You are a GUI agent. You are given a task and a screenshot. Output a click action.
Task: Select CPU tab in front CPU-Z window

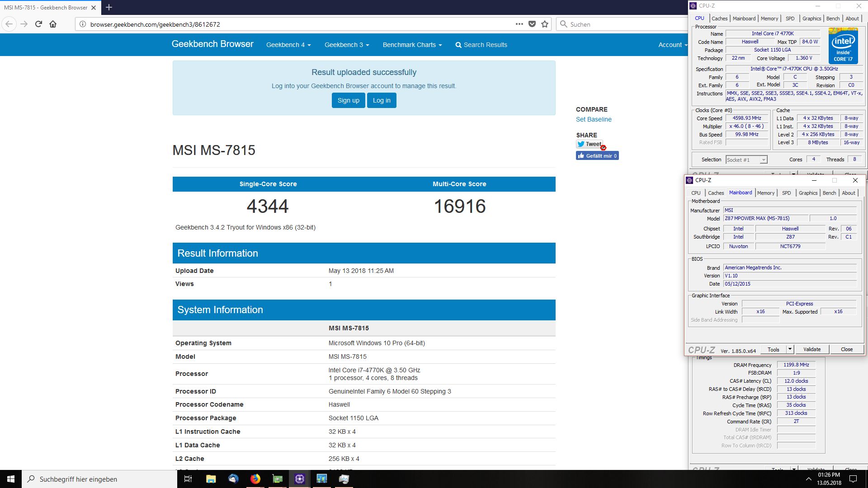[x=696, y=193]
